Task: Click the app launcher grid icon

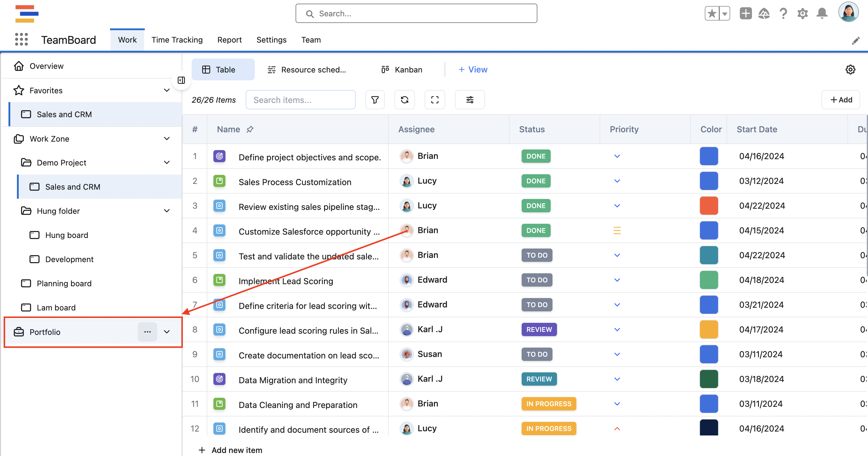Action: point(21,40)
